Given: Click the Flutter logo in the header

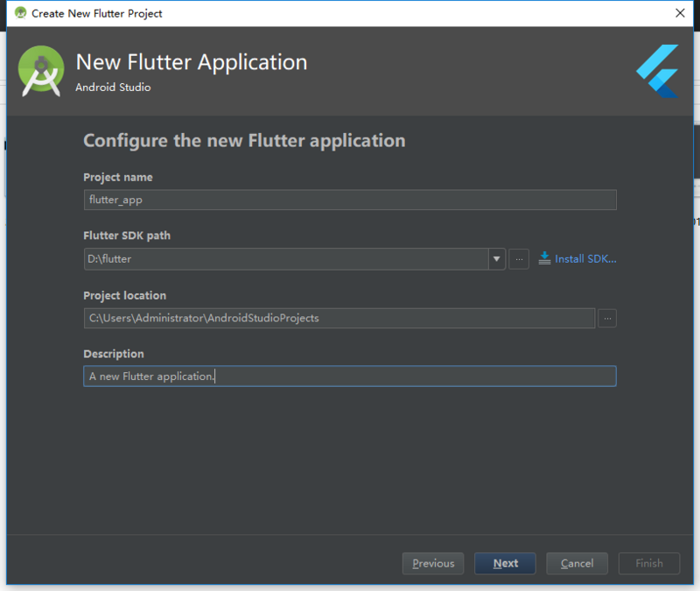Looking at the screenshot, I should pos(658,71).
